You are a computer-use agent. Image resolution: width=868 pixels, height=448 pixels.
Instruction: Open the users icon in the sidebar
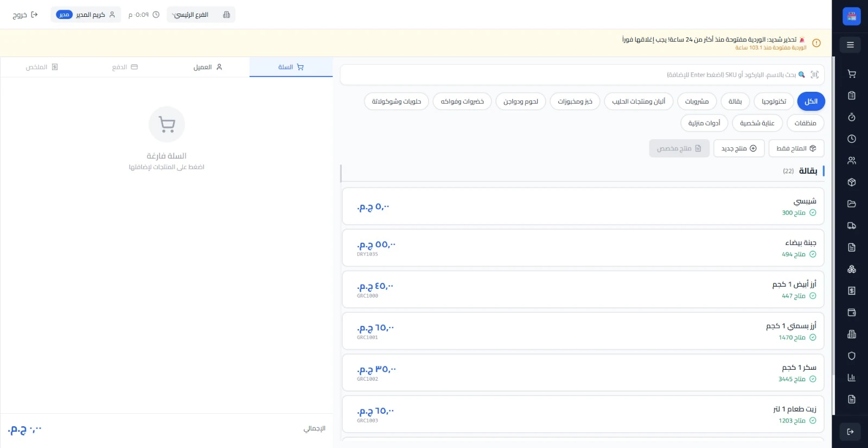click(851, 161)
